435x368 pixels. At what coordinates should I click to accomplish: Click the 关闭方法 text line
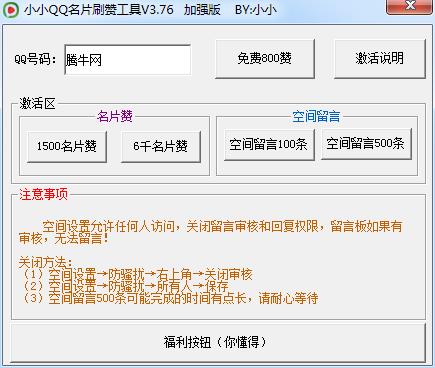(45, 263)
